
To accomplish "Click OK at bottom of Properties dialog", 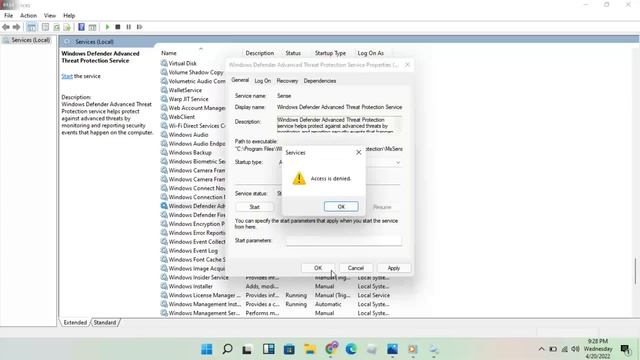I will [318, 268].
